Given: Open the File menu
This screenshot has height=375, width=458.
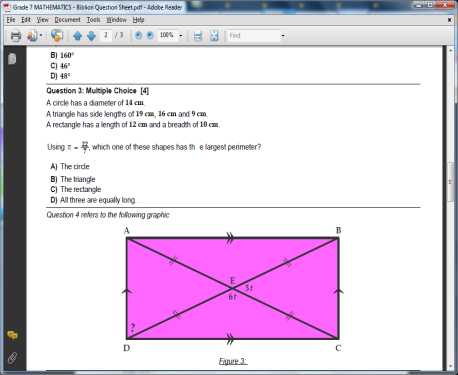Looking at the screenshot, I should coord(11,20).
